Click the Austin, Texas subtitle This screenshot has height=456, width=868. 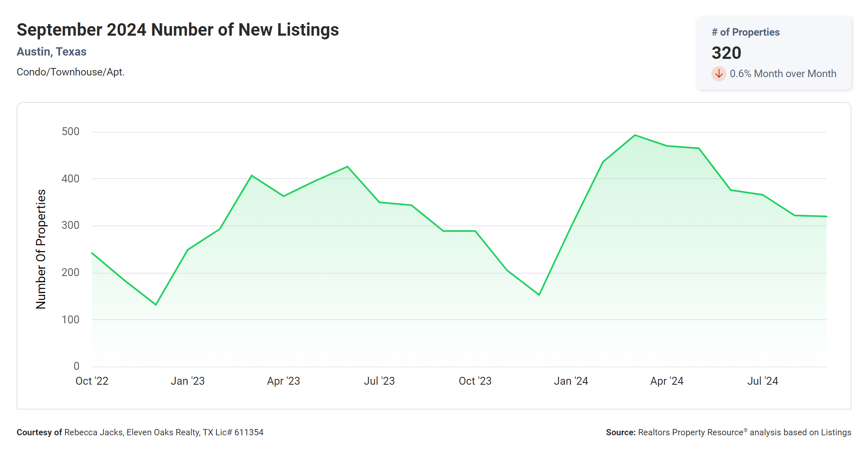click(51, 52)
